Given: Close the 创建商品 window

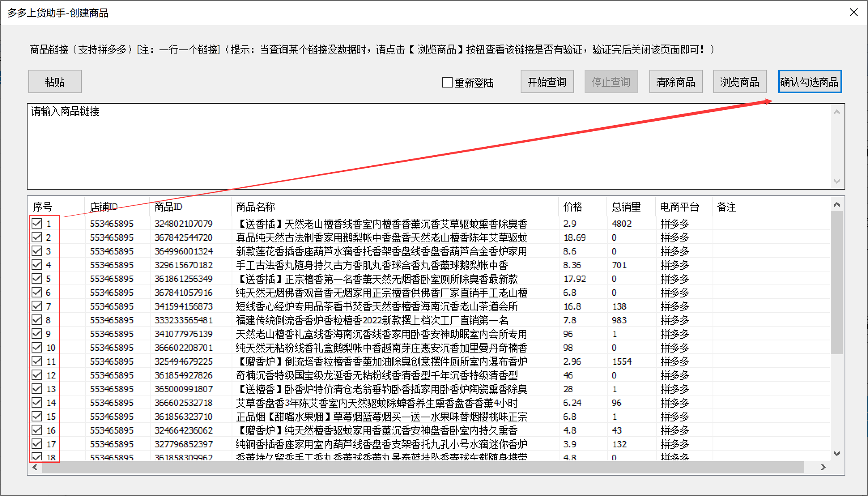Looking at the screenshot, I should pos(853,13).
